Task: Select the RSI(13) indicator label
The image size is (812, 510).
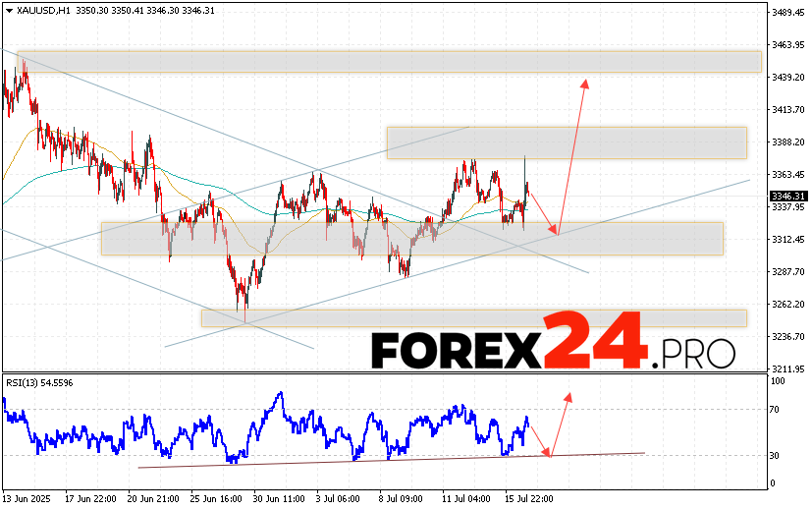Action: [x=44, y=381]
